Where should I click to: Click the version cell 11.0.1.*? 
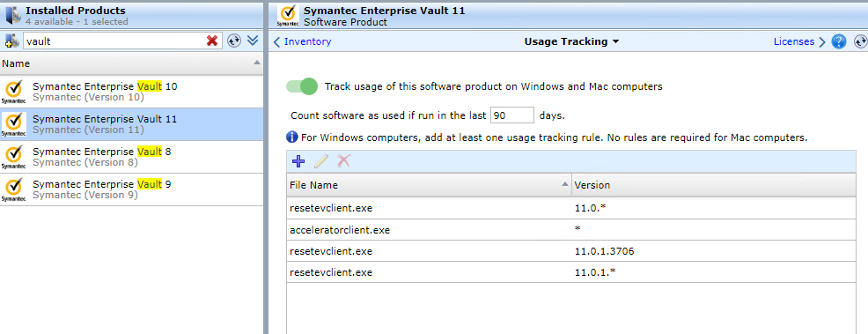(x=595, y=272)
